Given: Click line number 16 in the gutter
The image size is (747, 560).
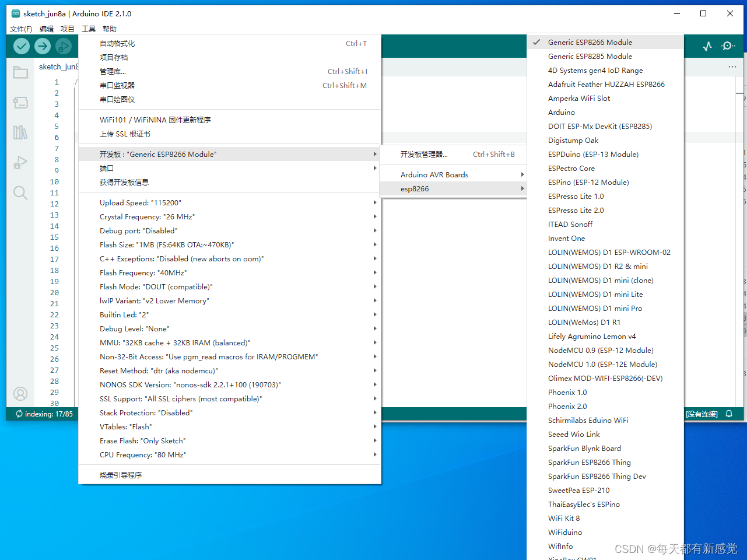Looking at the screenshot, I should pos(54,248).
